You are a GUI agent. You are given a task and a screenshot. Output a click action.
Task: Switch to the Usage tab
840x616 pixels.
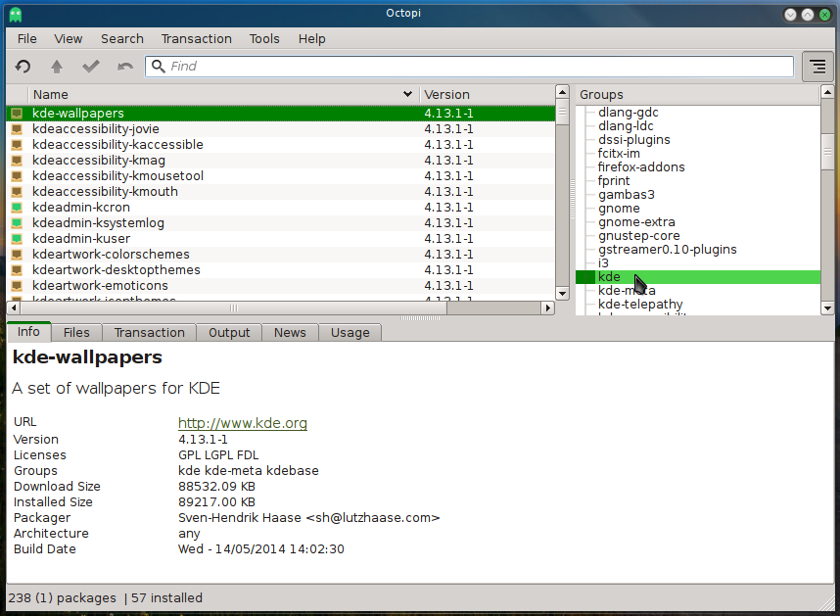(x=350, y=333)
